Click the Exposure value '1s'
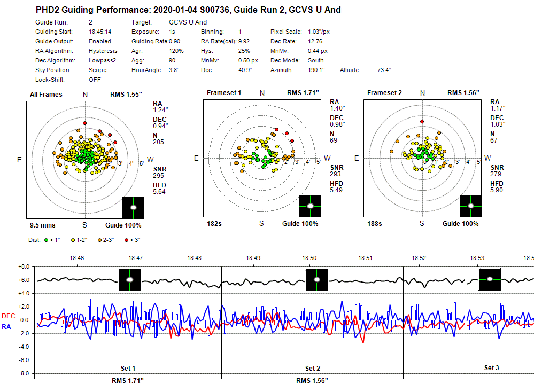The image size is (534, 392). tap(172, 32)
